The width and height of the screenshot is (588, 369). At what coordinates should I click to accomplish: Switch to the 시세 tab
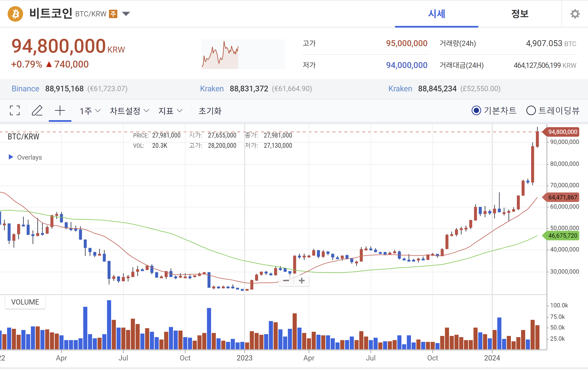[x=436, y=14]
